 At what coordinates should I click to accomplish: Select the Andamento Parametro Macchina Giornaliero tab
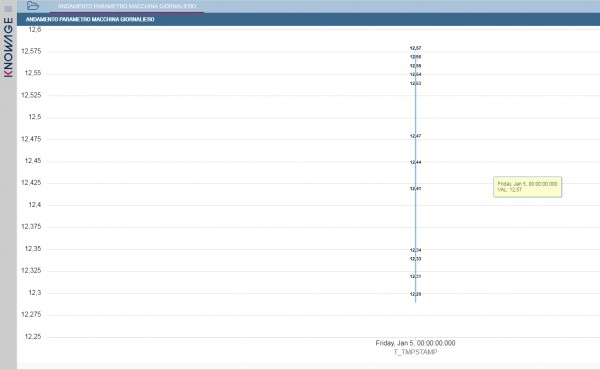pyautogui.click(x=127, y=6)
